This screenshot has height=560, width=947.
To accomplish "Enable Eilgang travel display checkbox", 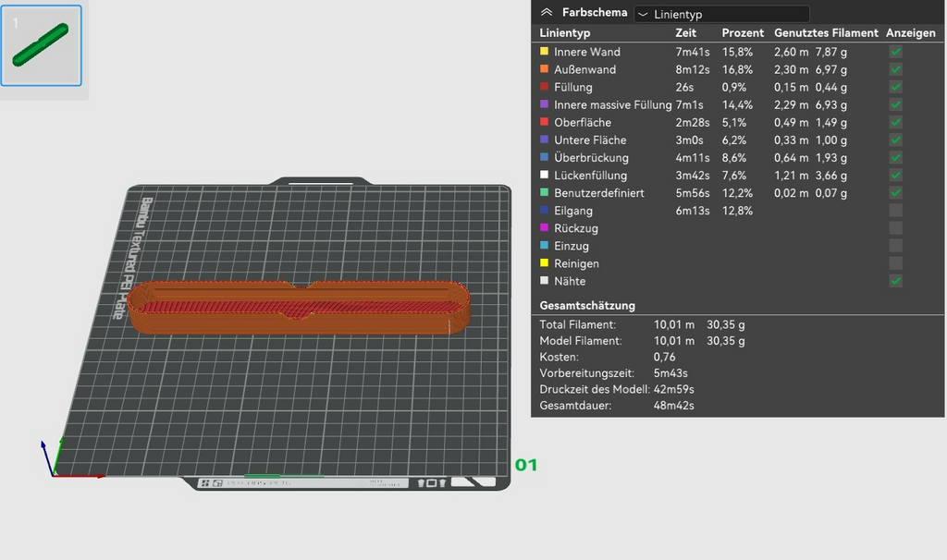I will click(895, 211).
